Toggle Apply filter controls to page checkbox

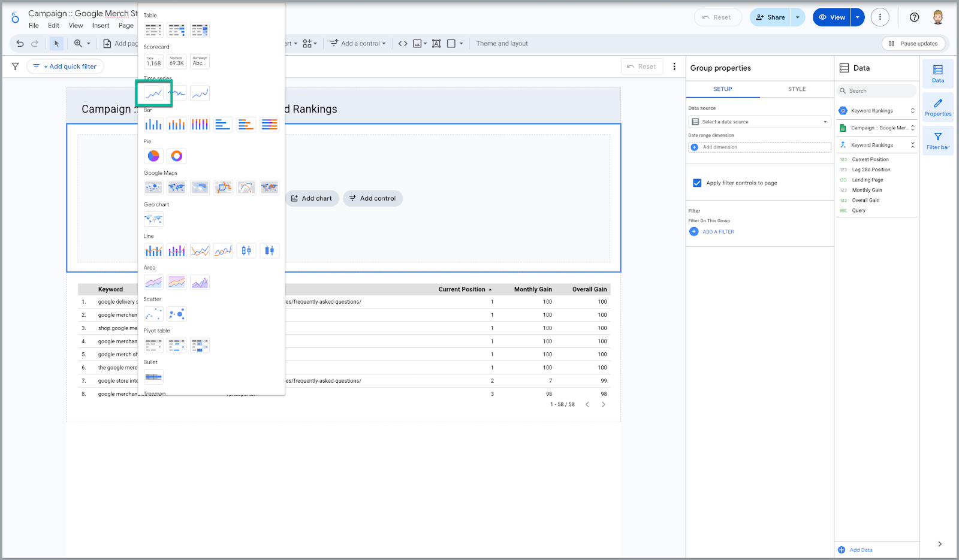[x=697, y=183]
